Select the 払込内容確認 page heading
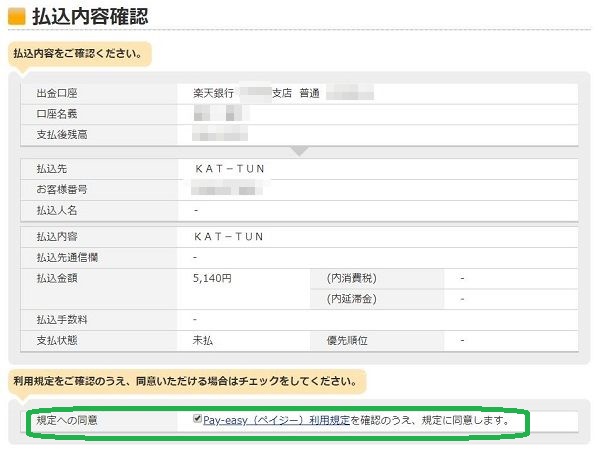 (90, 16)
